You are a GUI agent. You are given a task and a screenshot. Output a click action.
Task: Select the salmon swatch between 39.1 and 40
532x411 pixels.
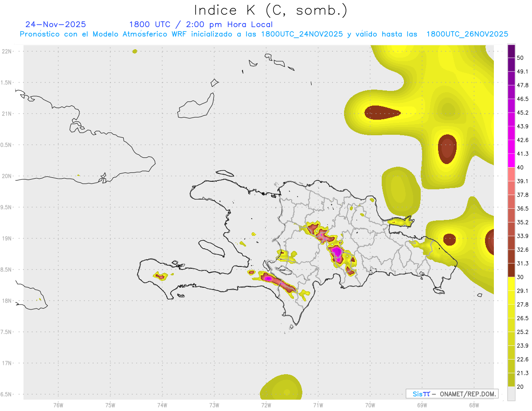tap(511, 174)
